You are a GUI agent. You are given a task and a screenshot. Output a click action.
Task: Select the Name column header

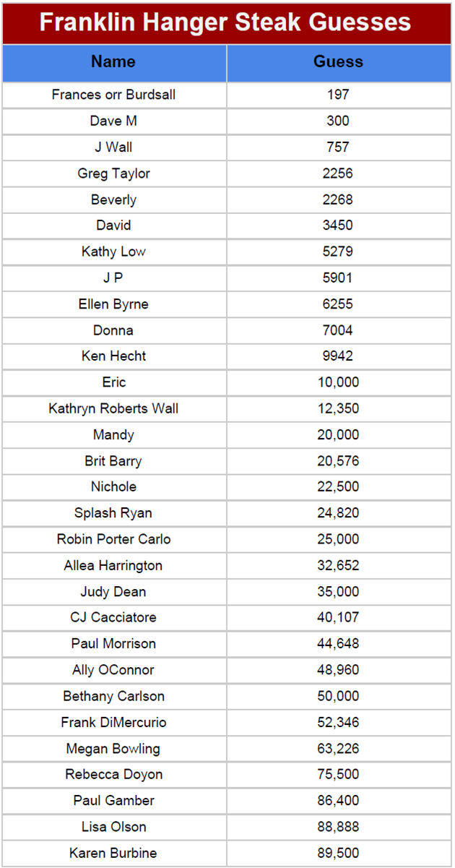(x=113, y=62)
